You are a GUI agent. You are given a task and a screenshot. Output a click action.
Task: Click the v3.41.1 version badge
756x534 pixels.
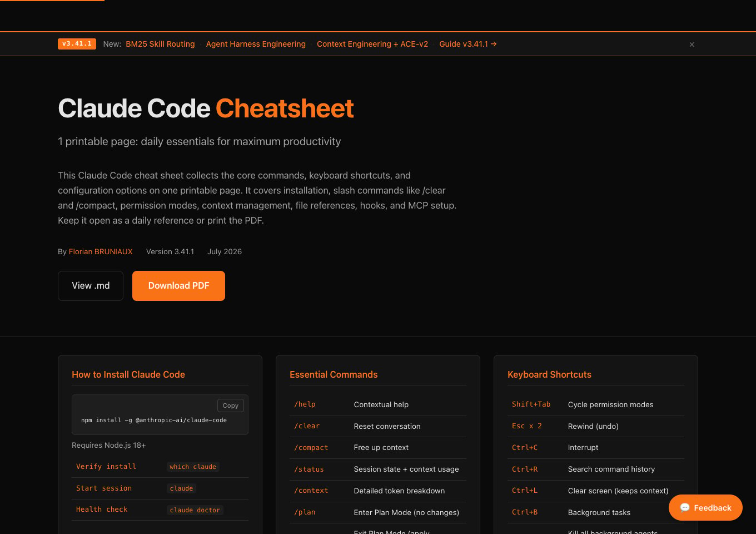(77, 44)
